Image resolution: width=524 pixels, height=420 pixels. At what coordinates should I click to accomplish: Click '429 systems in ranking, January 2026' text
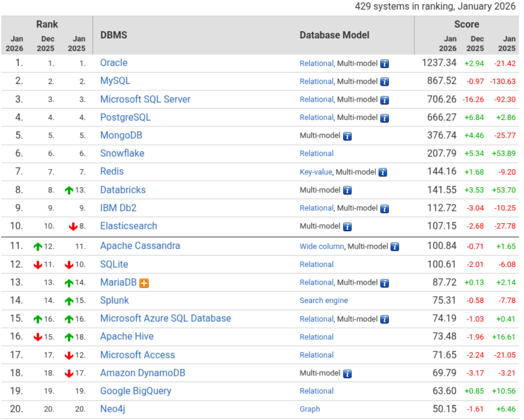(435, 6)
